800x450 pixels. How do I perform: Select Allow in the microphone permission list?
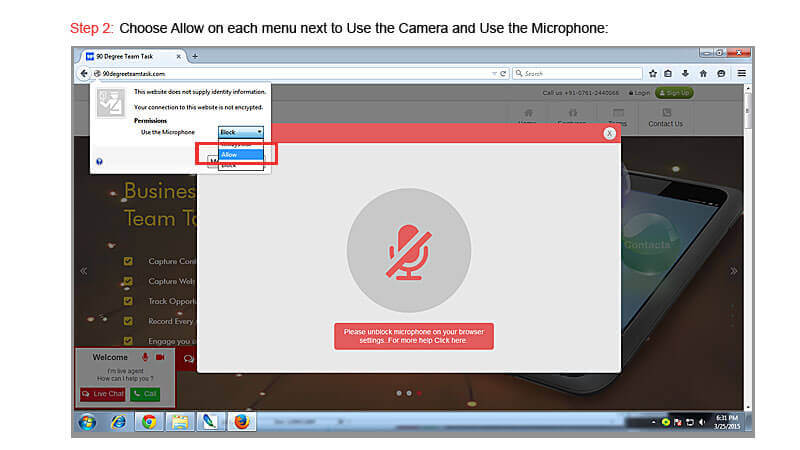click(x=241, y=154)
